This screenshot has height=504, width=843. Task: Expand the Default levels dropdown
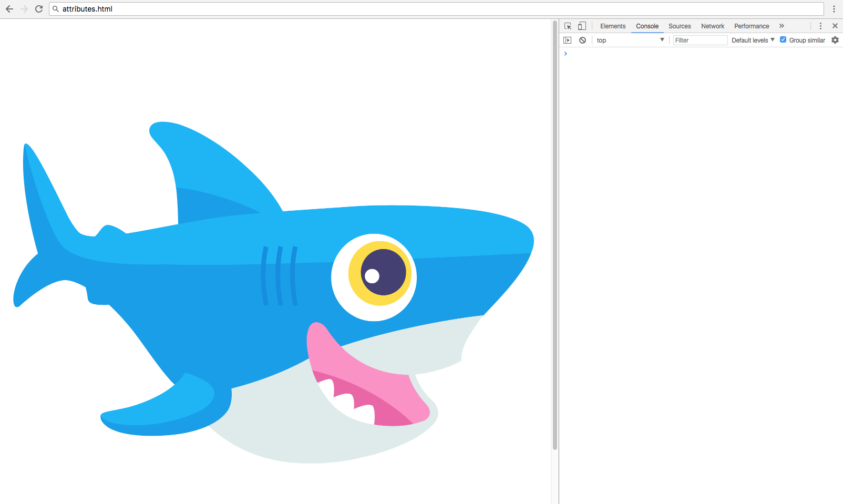coord(753,40)
